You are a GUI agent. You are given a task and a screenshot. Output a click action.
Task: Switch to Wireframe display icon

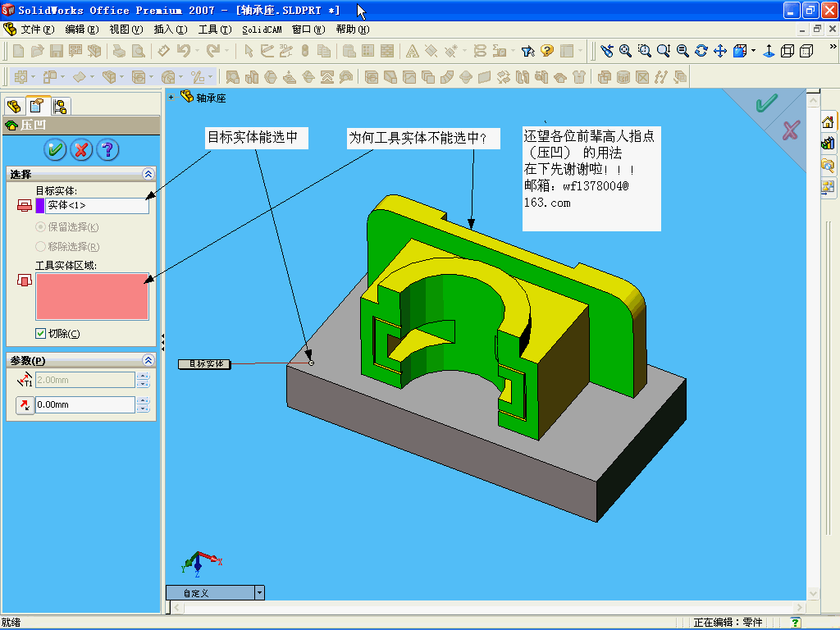point(787,51)
